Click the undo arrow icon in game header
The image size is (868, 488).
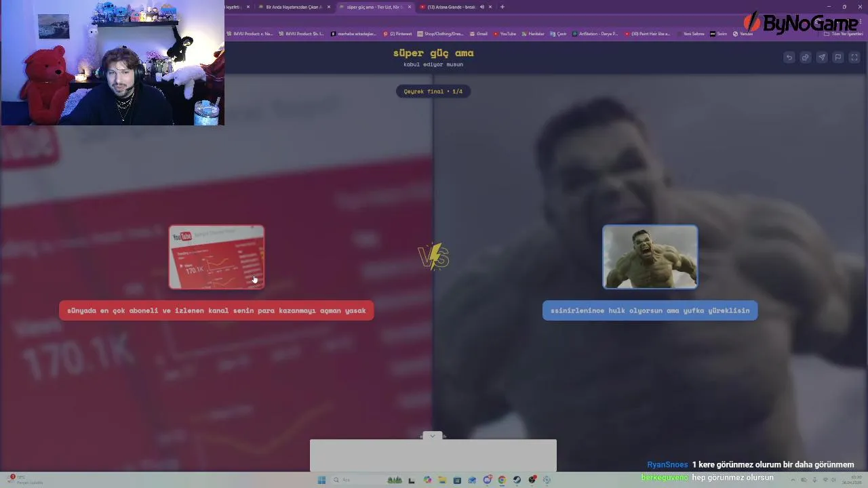pyautogui.click(x=789, y=58)
